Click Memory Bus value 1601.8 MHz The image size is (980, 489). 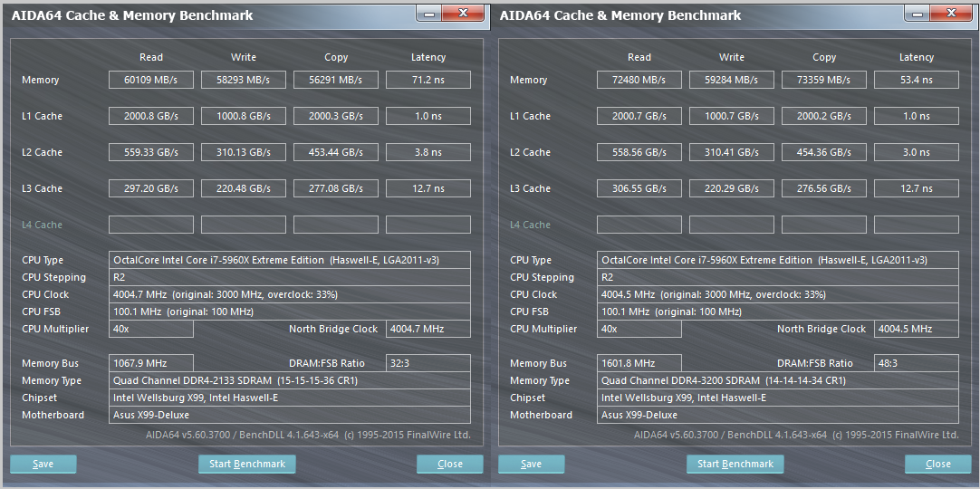coord(639,363)
